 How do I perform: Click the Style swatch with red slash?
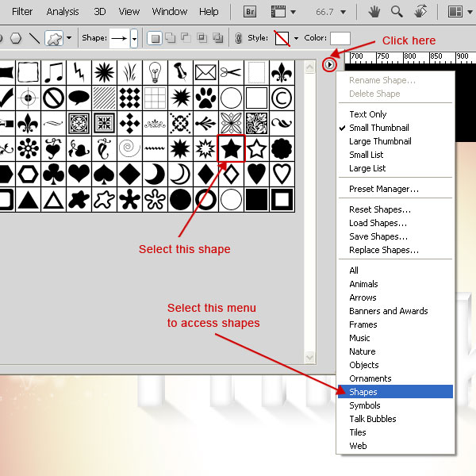pos(282,38)
